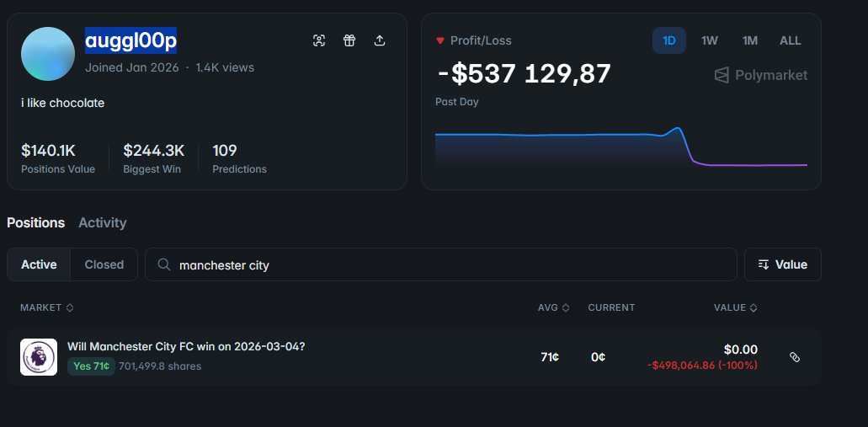The image size is (868, 427).
Task: Click the link icon on Manchester City row
Action: (795, 357)
